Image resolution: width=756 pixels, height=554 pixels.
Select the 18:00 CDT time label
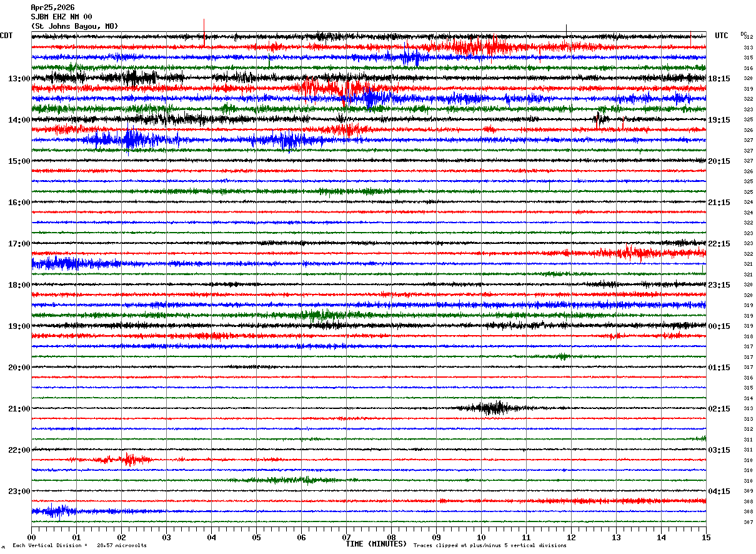(x=19, y=285)
